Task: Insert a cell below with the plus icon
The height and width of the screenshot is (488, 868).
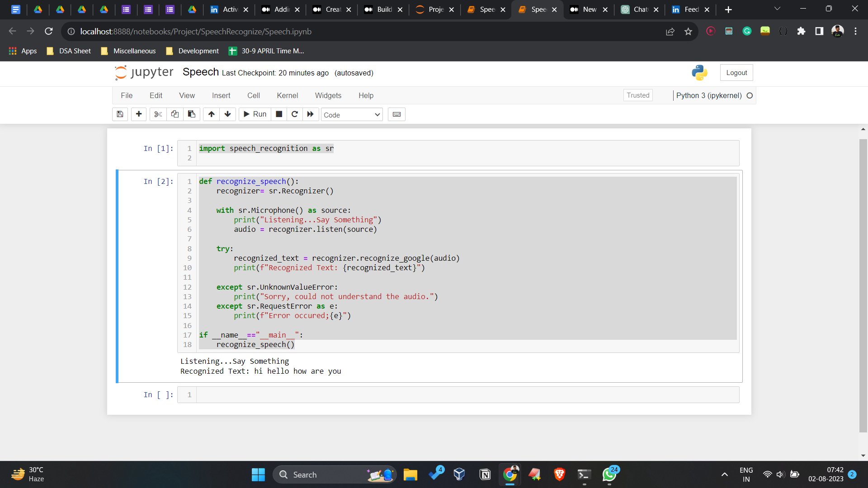Action: (139, 114)
